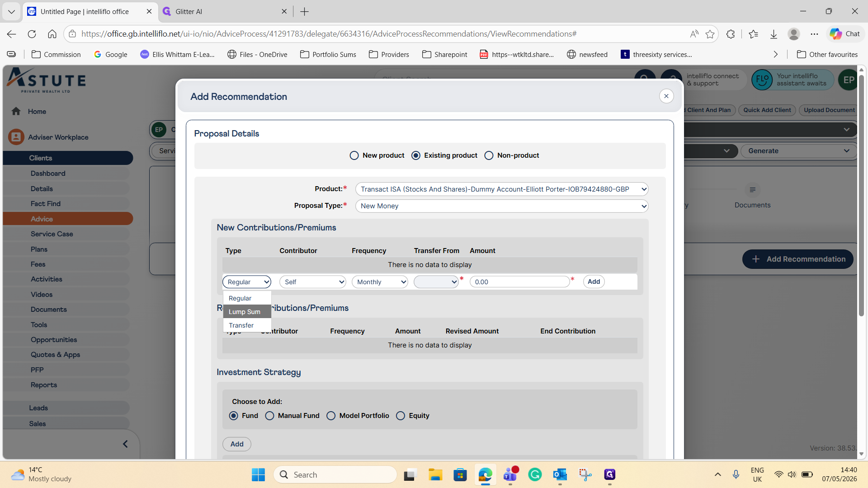This screenshot has height=488, width=868.
Task: Open the Adviser Workplace icon
Action: [16, 137]
